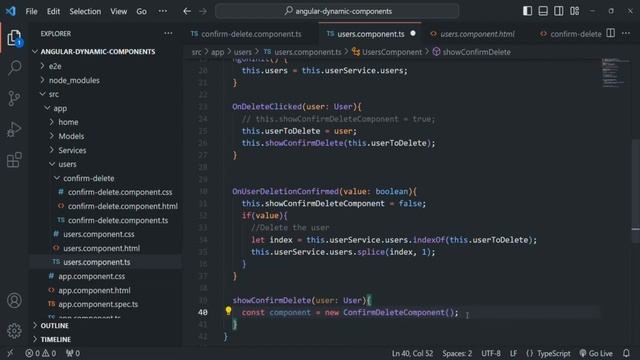The width and height of the screenshot is (640, 360).
Task: Open the Manage gear icon
Action: pyautogui.click(x=14, y=331)
